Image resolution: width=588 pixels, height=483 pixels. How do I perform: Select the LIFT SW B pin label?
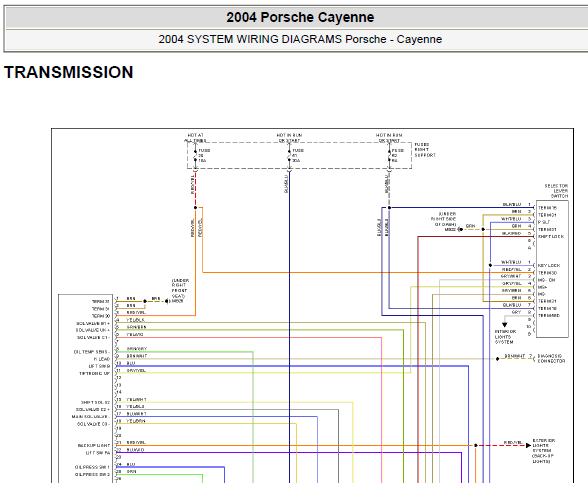[x=99, y=366]
